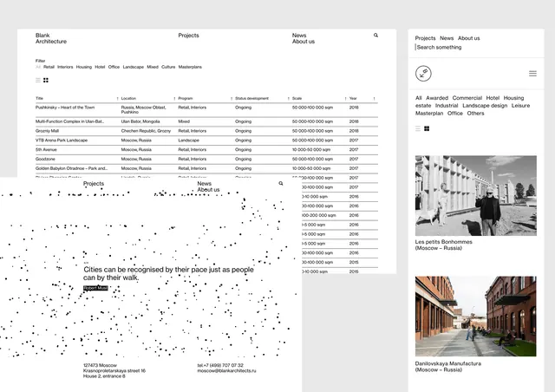Filter mobile panel by Masterplan
Image resolution: width=555 pixels, height=392 pixels.
429,114
